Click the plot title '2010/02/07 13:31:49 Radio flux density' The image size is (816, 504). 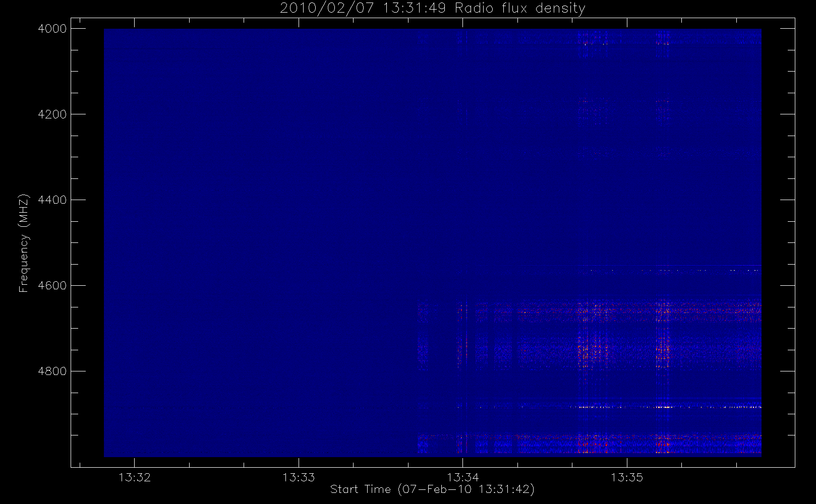(433, 9)
